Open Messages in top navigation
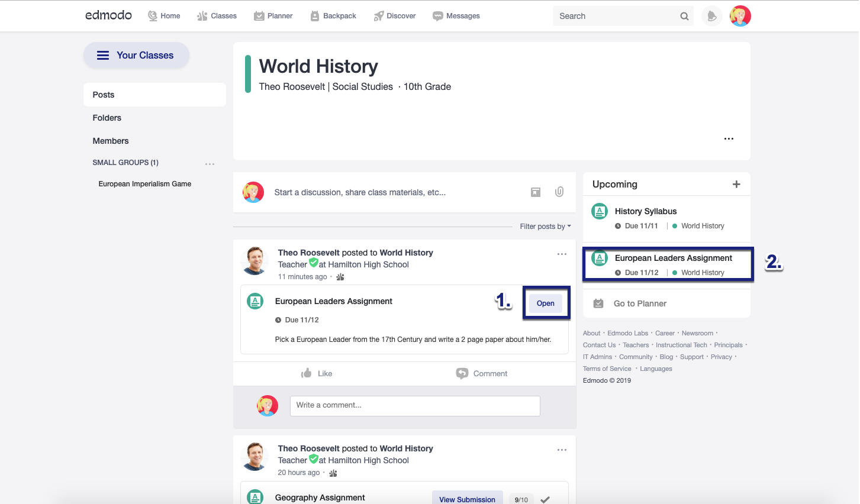Screen dimensions: 860x504 tap(456, 16)
